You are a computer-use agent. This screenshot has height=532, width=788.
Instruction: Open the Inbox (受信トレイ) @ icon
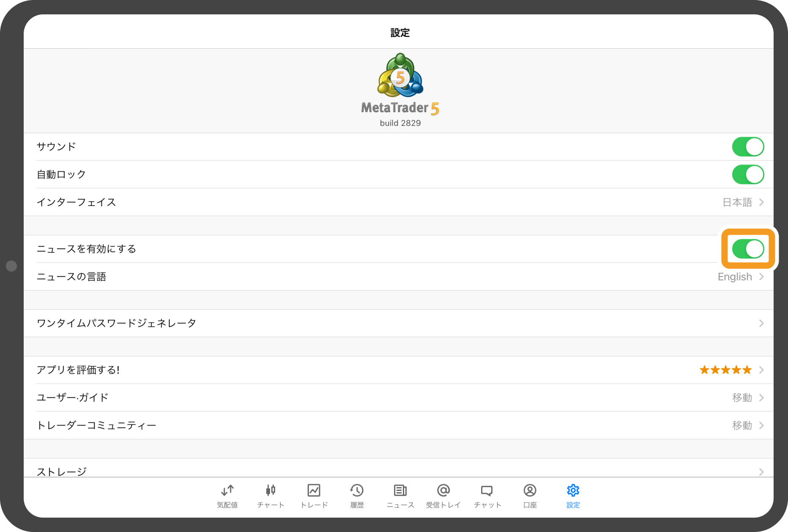[x=443, y=491]
